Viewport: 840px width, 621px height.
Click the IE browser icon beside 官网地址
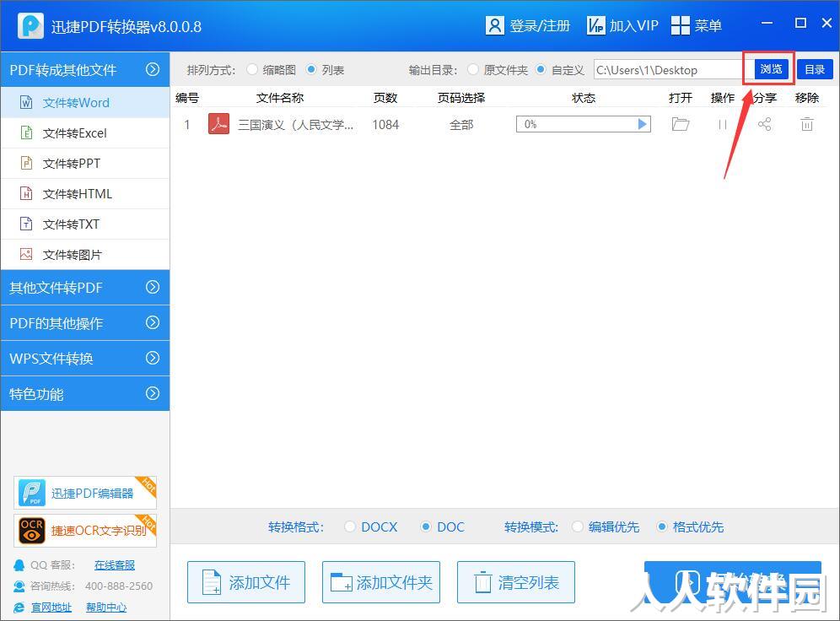tap(19, 607)
